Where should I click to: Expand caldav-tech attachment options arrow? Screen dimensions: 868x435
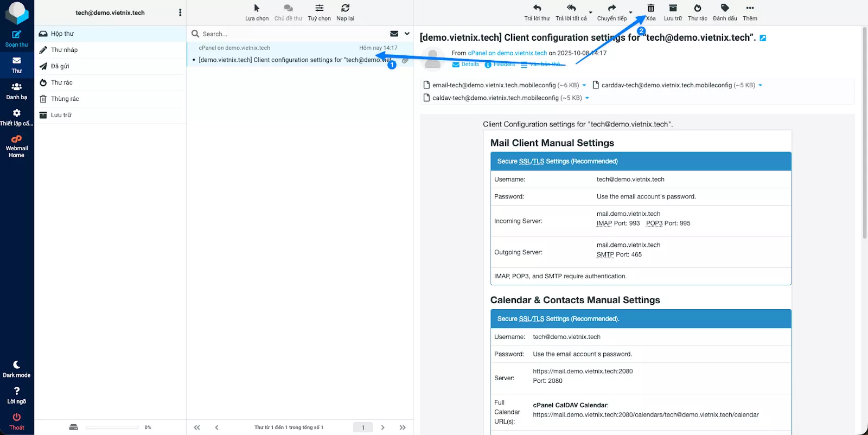(587, 99)
